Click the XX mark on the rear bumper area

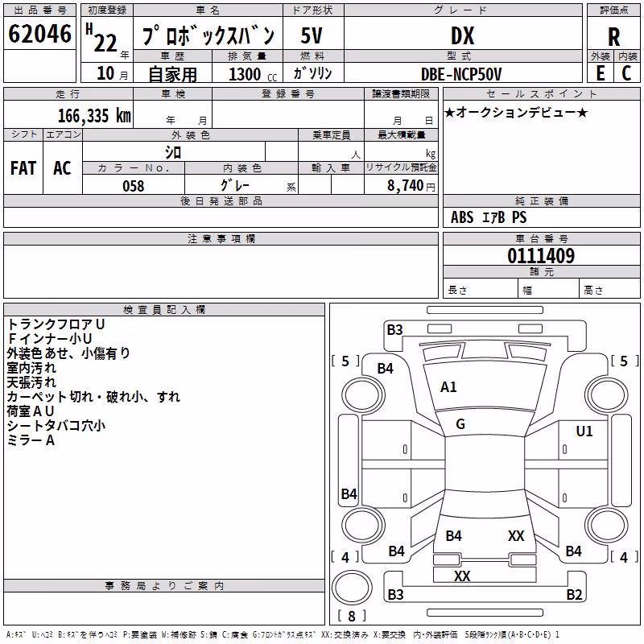(462, 576)
